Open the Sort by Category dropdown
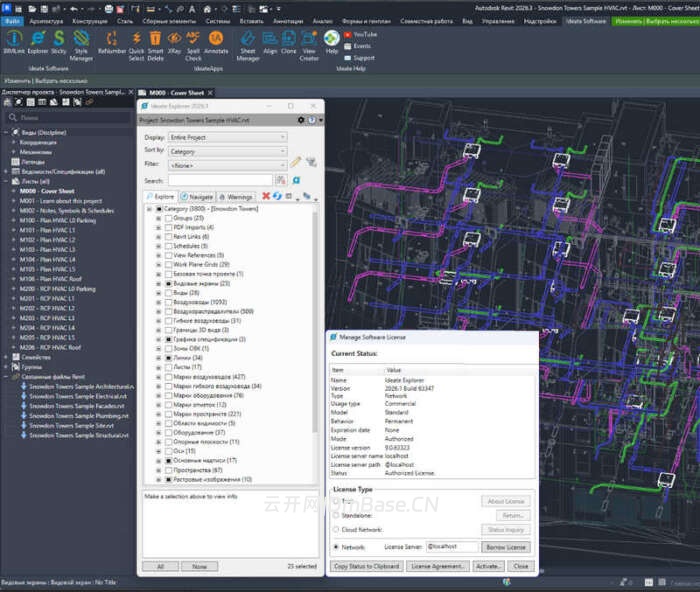700x592 pixels. (x=228, y=151)
